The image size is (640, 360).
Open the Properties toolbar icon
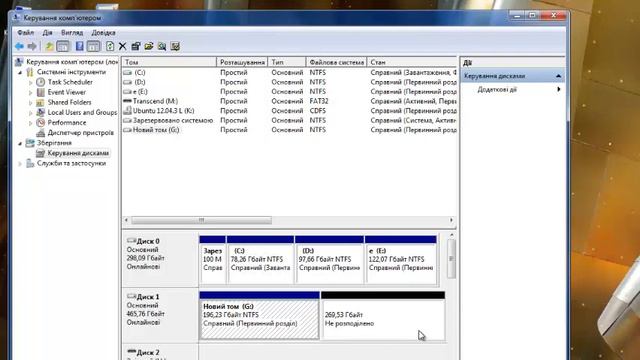[x=136, y=47]
